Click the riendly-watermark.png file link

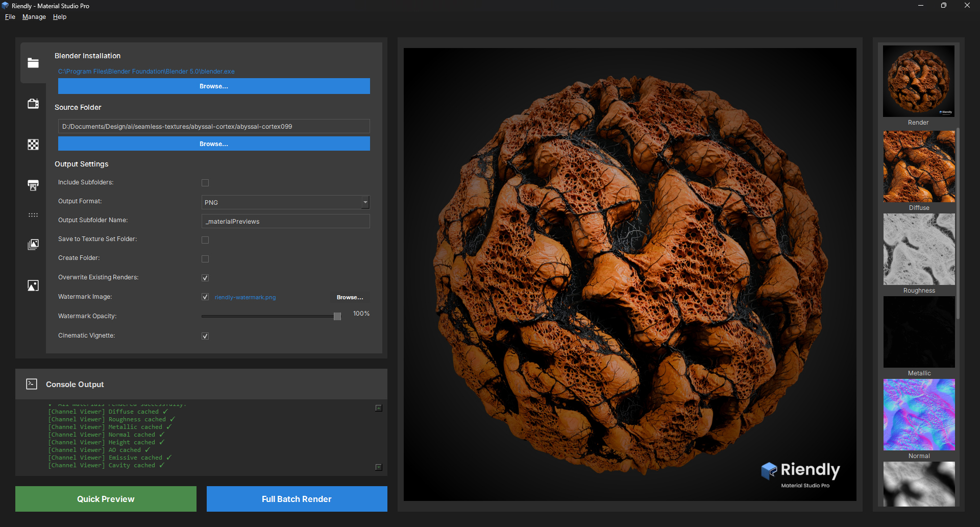click(245, 297)
